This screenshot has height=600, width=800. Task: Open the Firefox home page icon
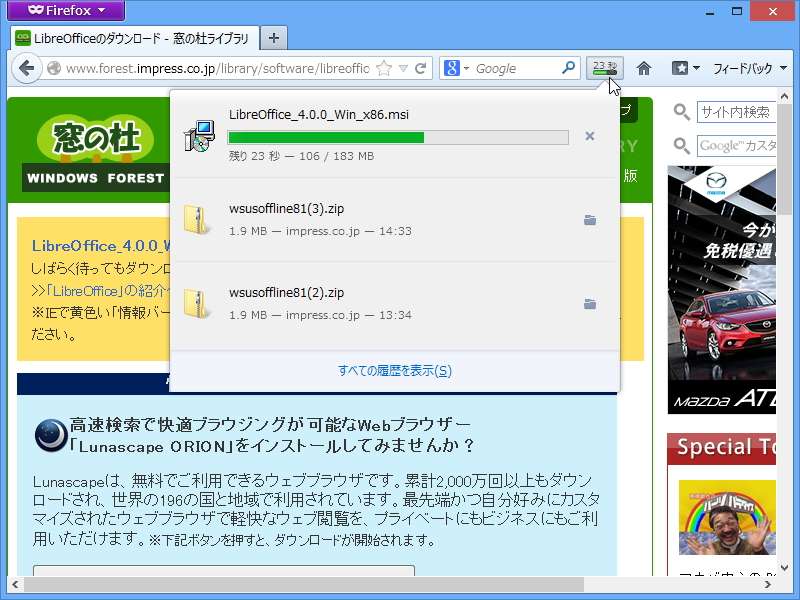coord(644,68)
